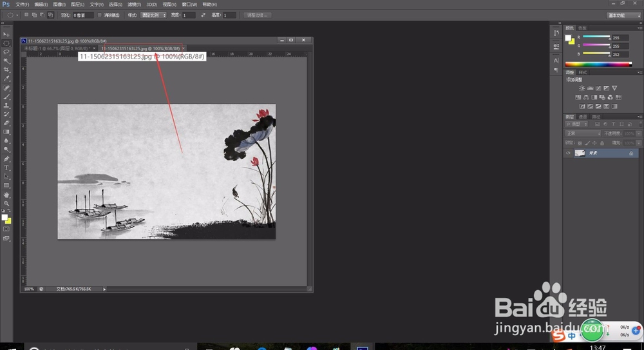Viewport: 644px width, 350px height.
Task: Click the foreground color swatch in toolbox
Action: pyautogui.click(x=5, y=218)
